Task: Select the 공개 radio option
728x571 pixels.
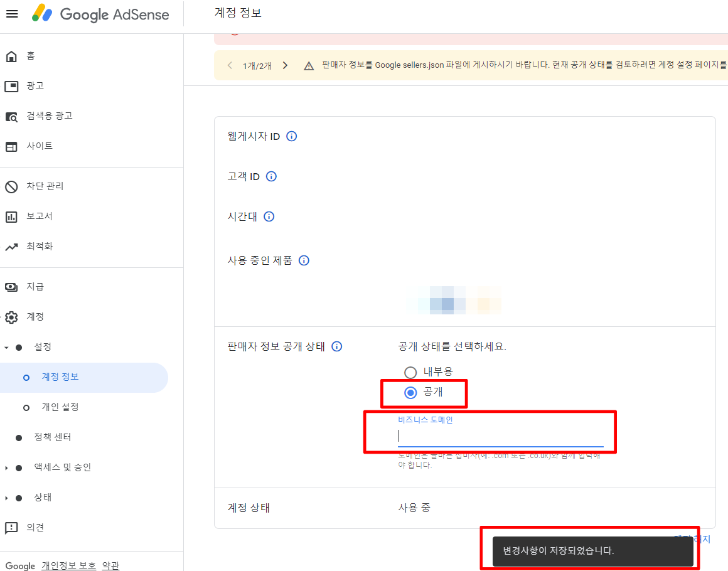Action: [410, 393]
